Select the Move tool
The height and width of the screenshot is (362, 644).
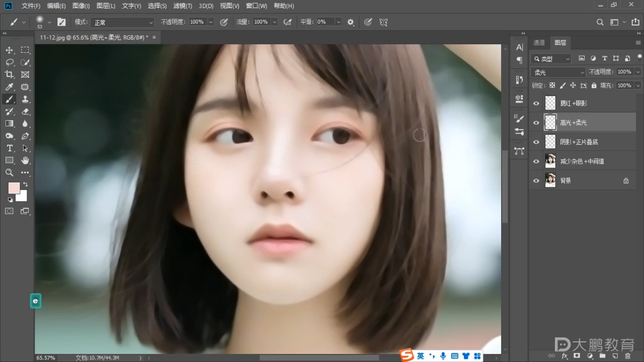coord(10,50)
